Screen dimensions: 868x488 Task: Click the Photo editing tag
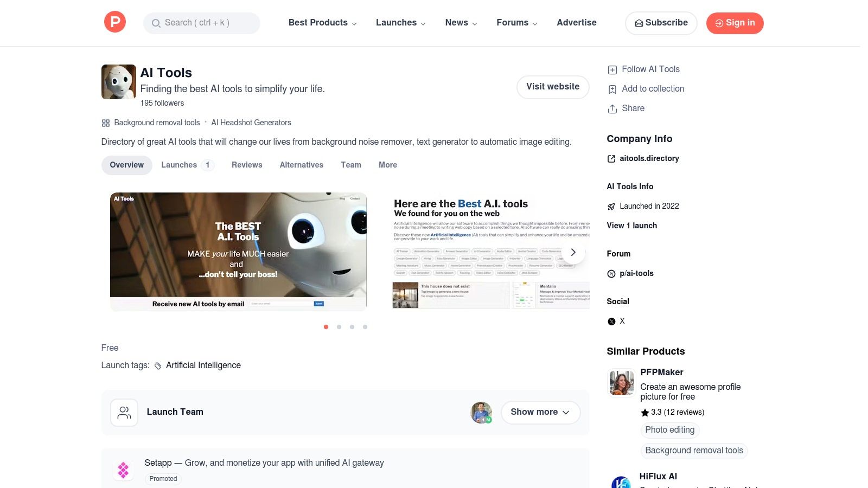670,430
